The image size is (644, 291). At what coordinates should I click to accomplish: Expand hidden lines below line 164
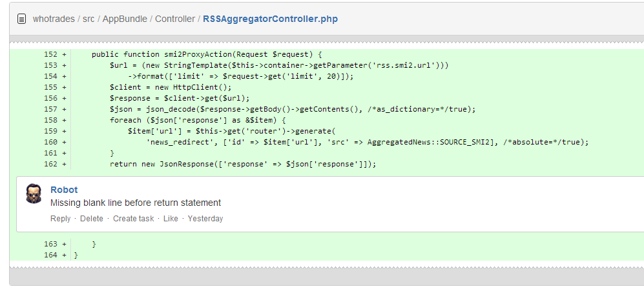pyautogui.click(x=326, y=265)
